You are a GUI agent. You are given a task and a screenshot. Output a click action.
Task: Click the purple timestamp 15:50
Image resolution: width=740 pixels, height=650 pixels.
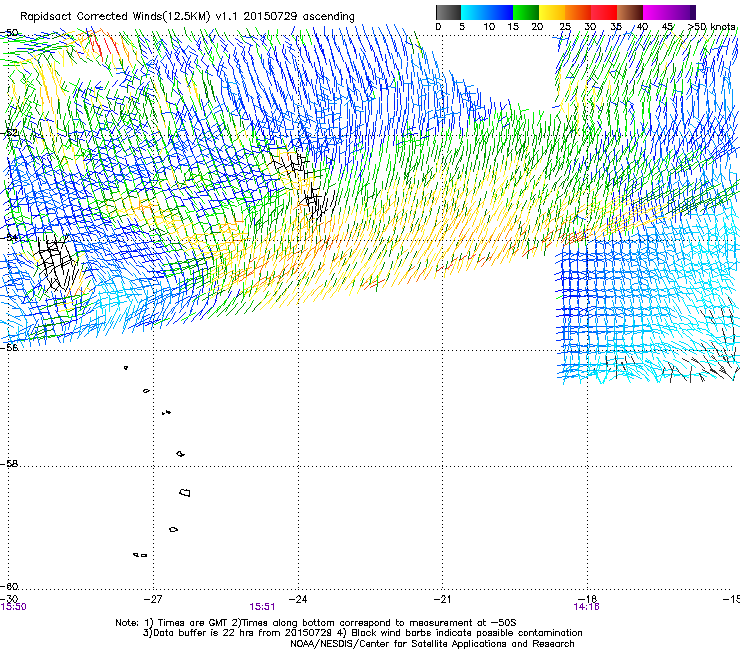(x=14, y=607)
